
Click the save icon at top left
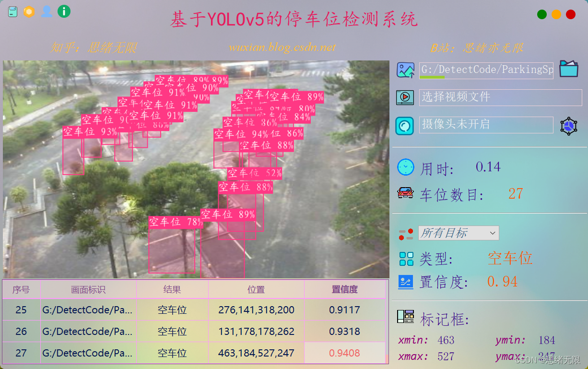coord(12,12)
